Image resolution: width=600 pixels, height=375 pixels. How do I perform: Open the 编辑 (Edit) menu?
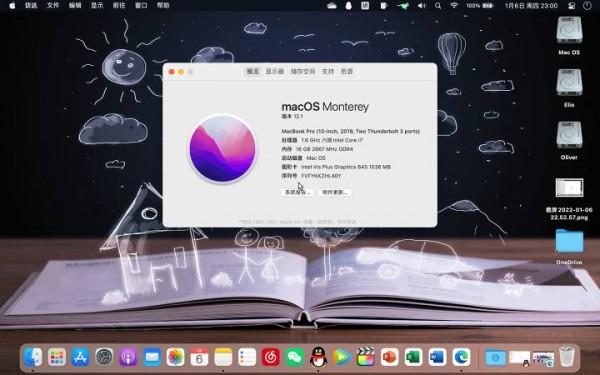coord(75,5)
